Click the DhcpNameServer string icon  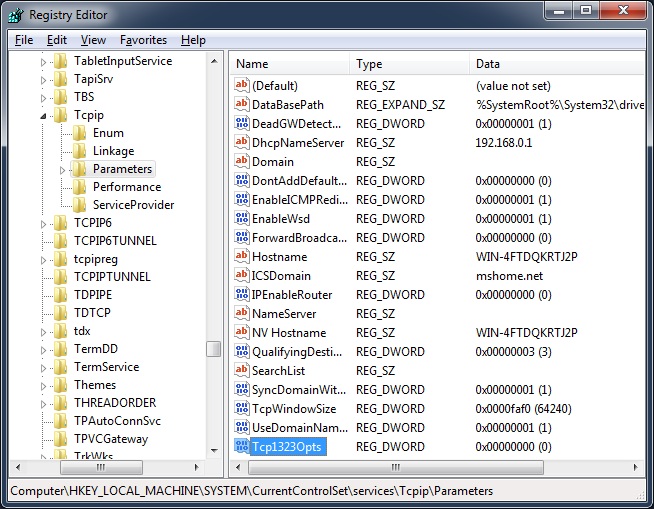click(x=242, y=142)
